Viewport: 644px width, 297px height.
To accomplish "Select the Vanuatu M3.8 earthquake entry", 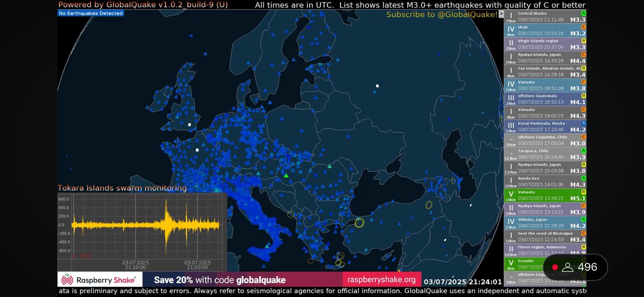I will [545, 85].
